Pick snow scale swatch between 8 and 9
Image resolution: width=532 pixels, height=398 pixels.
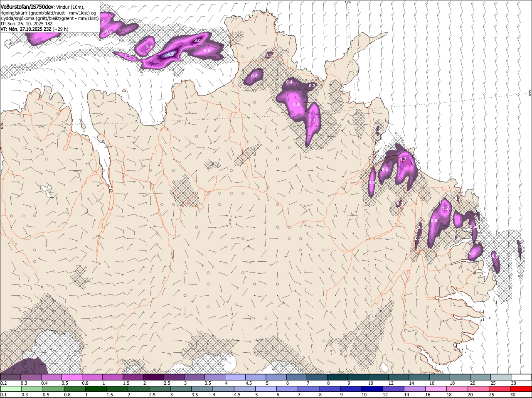point(337,377)
